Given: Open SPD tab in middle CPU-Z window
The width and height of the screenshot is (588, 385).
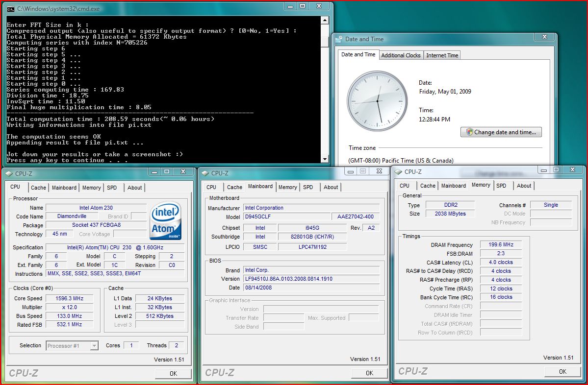Looking at the screenshot, I should [x=308, y=187].
